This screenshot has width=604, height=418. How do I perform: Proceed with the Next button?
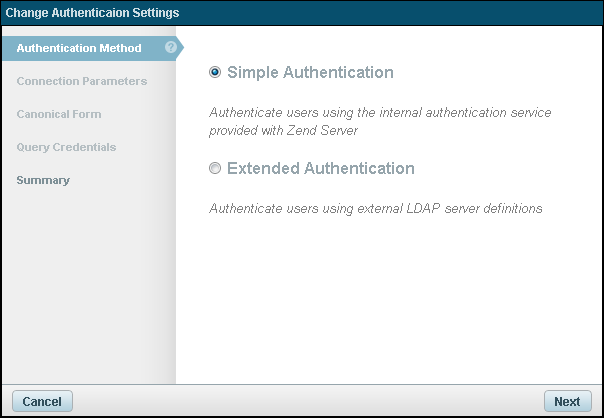pyautogui.click(x=567, y=401)
